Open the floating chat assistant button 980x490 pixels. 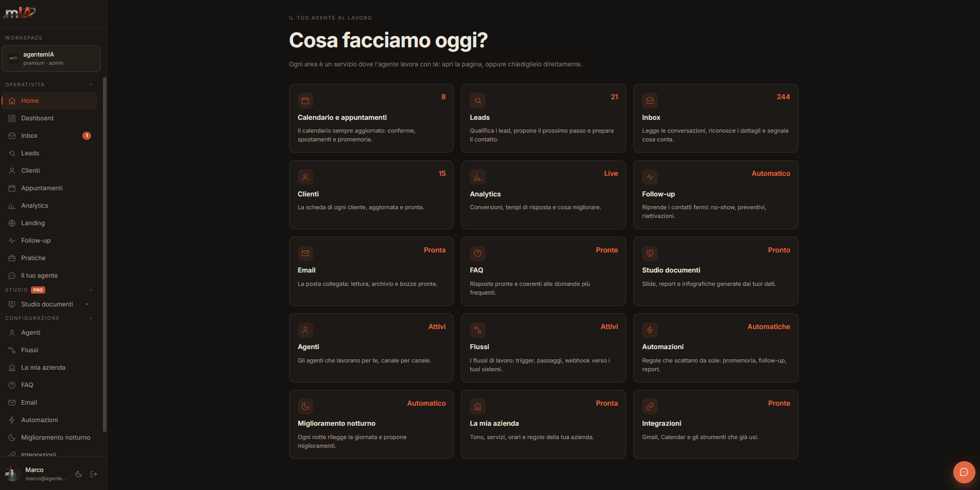964,472
